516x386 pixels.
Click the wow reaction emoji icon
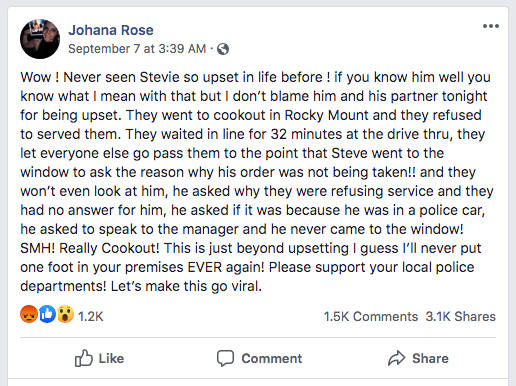tap(65, 314)
